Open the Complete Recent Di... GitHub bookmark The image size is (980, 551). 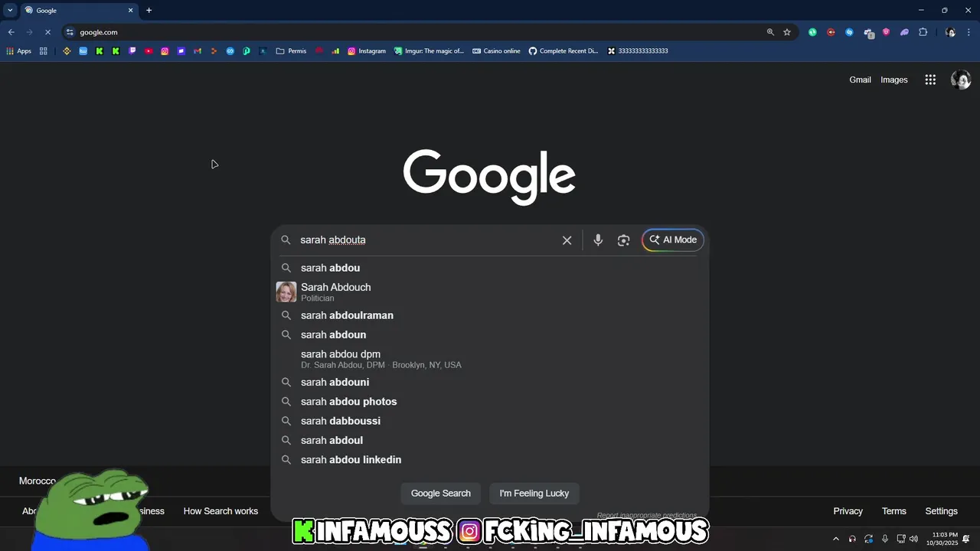[x=563, y=51]
